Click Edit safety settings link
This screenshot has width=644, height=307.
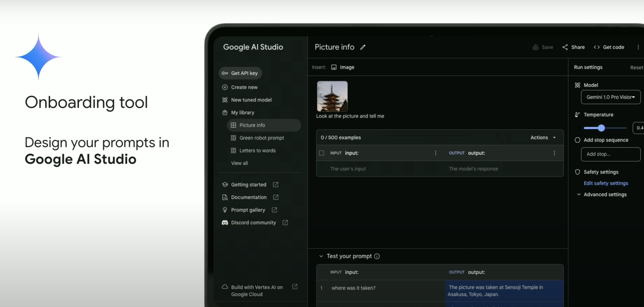click(x=606, y=183)
